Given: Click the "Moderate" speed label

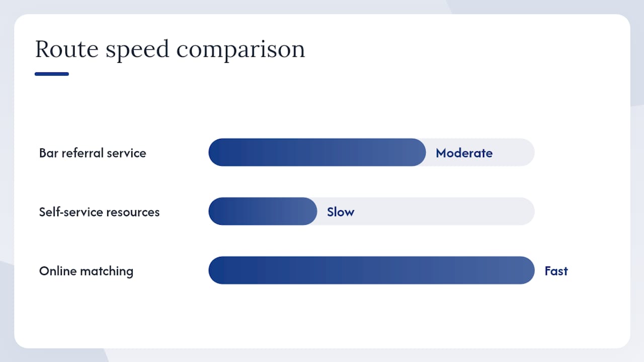Looking at the screenshot, I should [464, 153].
